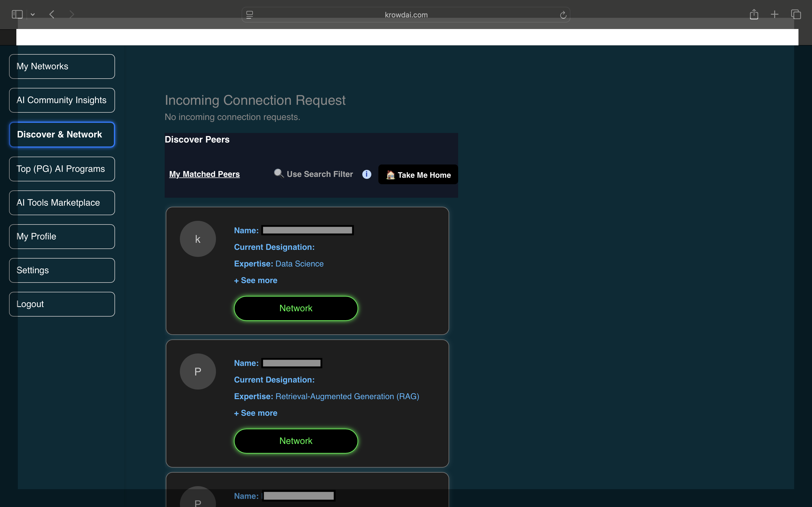
Task: Open a new tab with plus icon
Action: point(775,14)
